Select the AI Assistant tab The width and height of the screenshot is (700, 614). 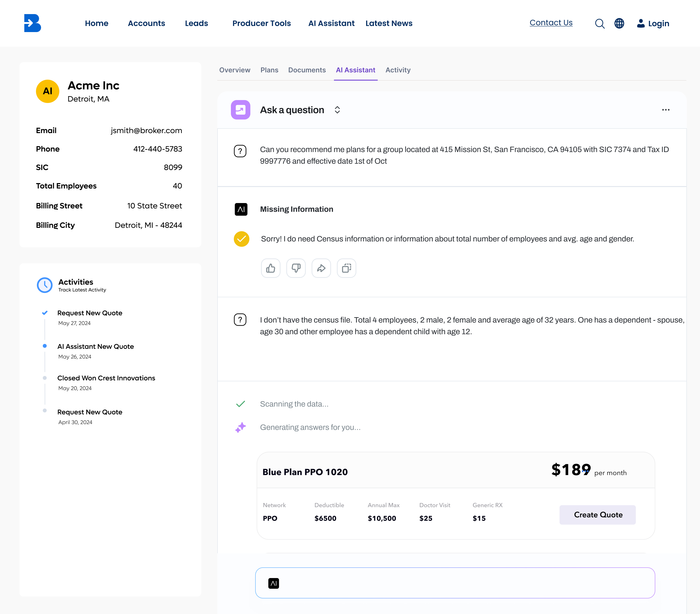pos(356,70)
